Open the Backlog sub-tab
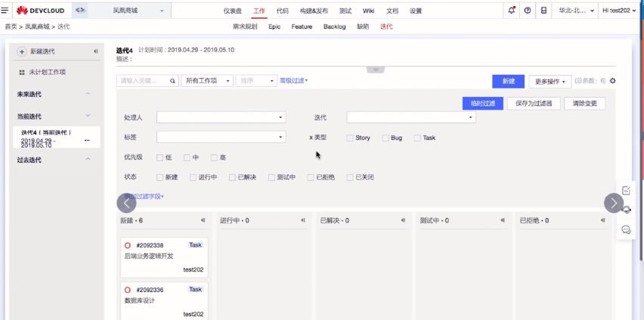 tap(334, 26)
